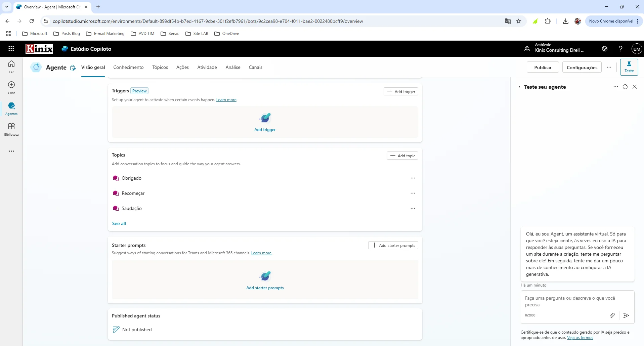
Task: Toggle the Teste panel button
Action: point(629,67)
